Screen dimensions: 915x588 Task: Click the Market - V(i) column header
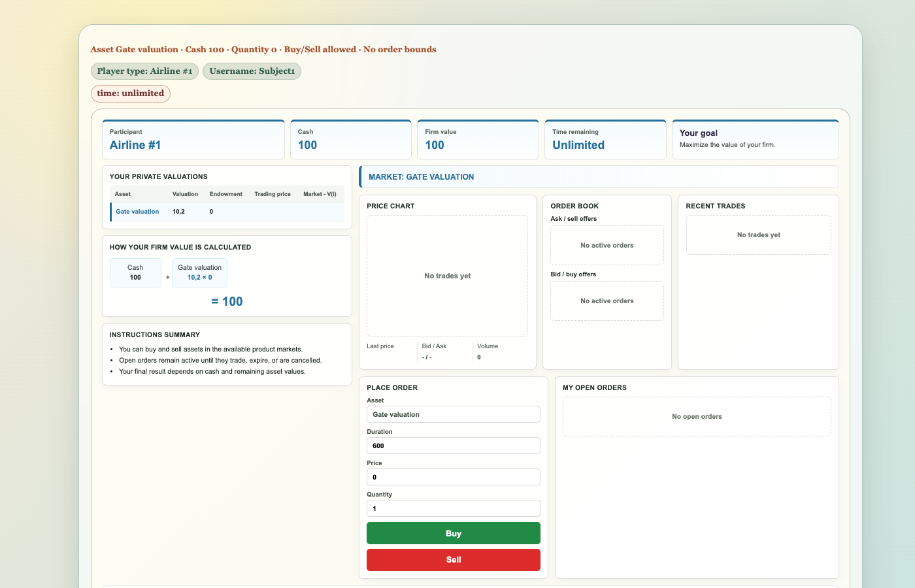tap(320, 194)
